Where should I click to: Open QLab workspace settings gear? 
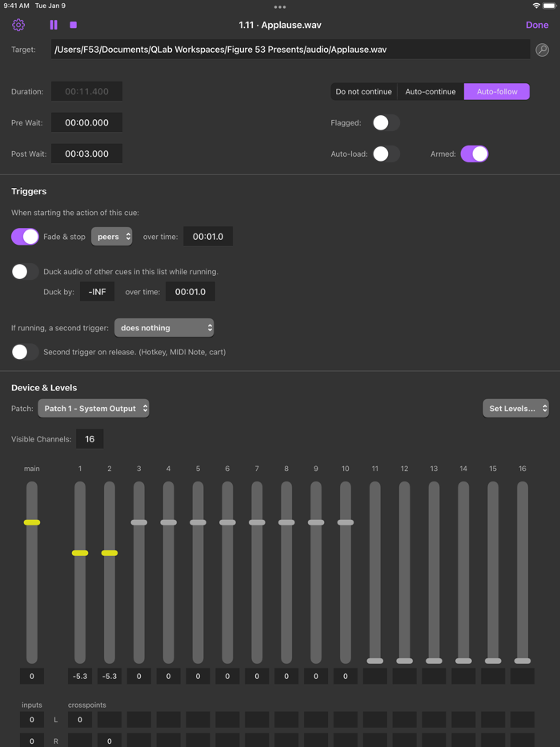point(18,25)
